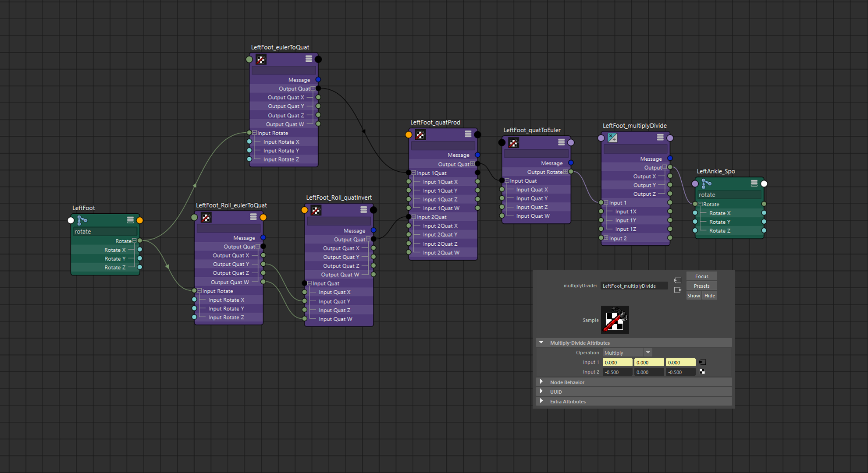Toggle the LeftFoot_eulerToQuat node view mode icon

[x=309, y=59]
